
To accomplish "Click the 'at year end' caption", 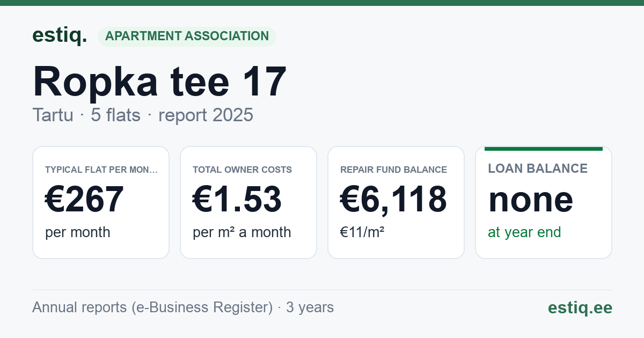I will (x=524, y=232).
